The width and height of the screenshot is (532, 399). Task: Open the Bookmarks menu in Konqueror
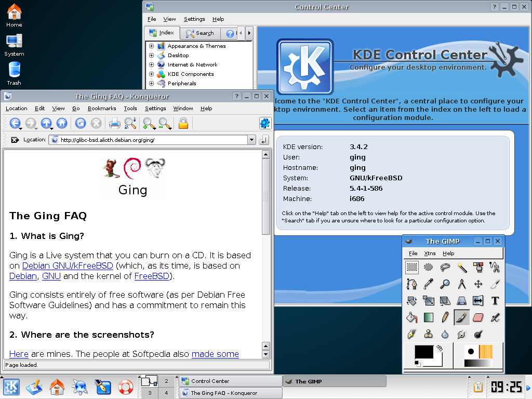click(x=102, y=109)
